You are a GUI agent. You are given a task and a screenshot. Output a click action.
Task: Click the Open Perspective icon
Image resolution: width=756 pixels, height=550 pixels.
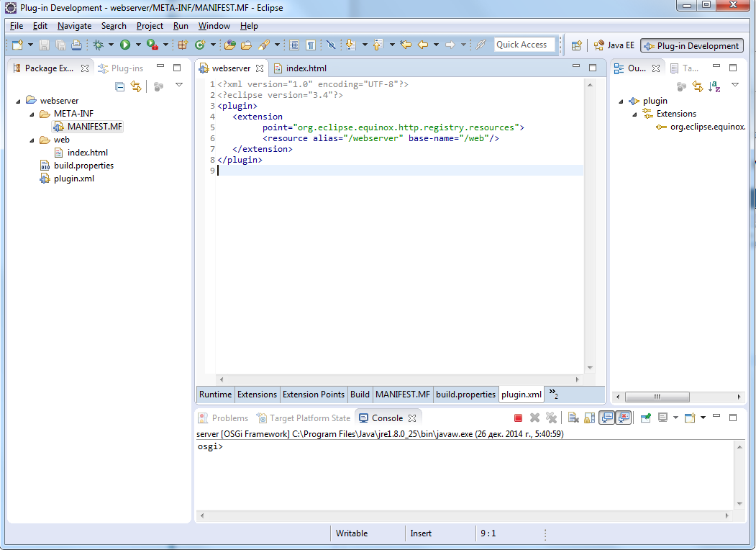(576, 45)
